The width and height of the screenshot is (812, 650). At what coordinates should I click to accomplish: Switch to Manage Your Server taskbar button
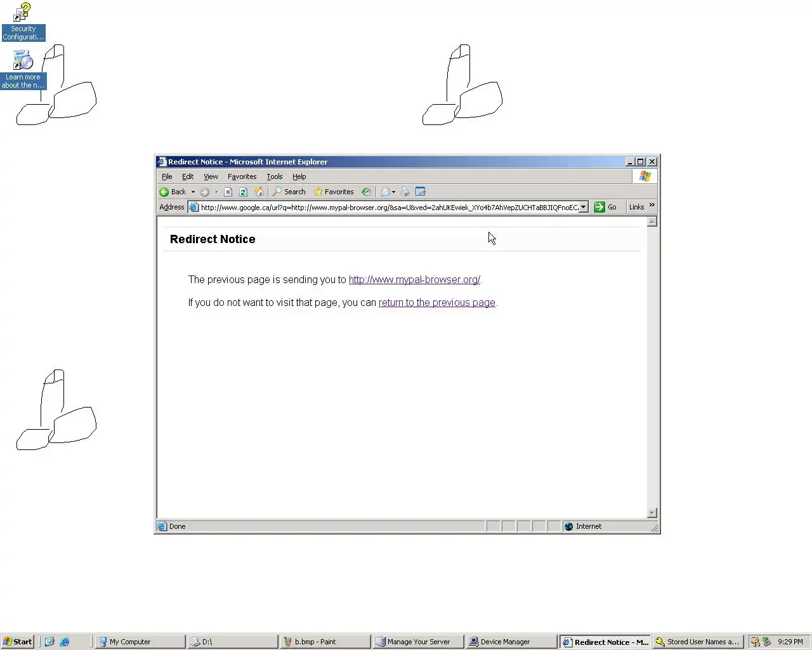[417, 642]
